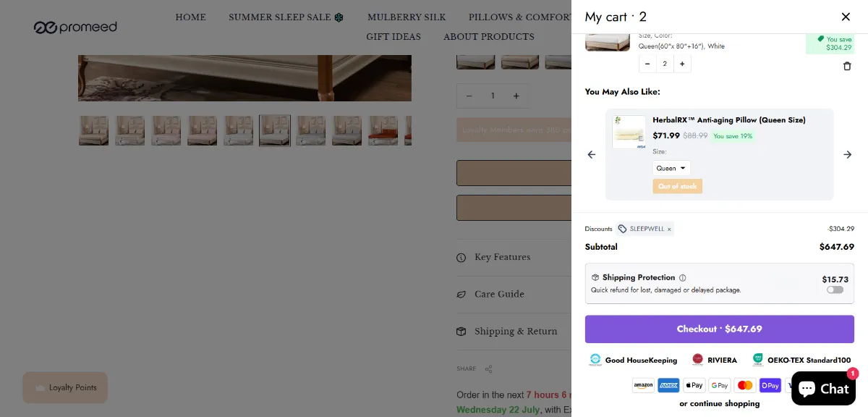Screen dimensions: 868x417
Task: Delete the Queen White item from cart
Action: tap(847, 66)
